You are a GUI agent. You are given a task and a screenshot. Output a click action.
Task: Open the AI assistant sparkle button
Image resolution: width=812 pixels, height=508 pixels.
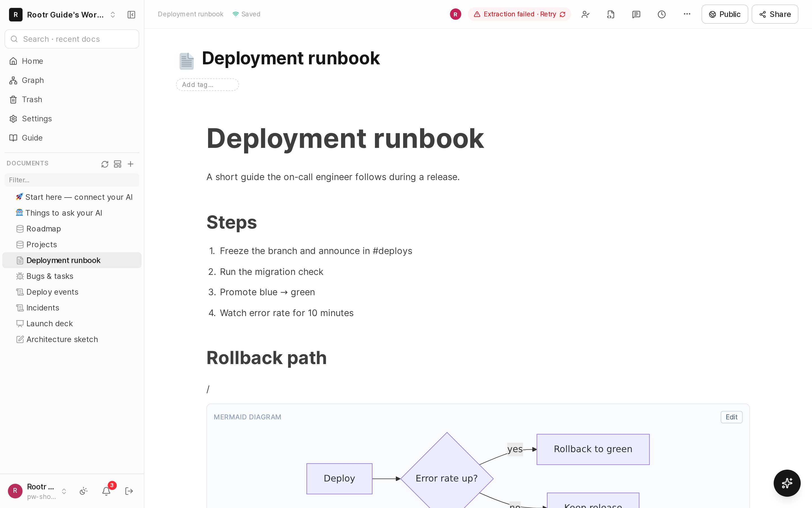(x=787, y=483)
